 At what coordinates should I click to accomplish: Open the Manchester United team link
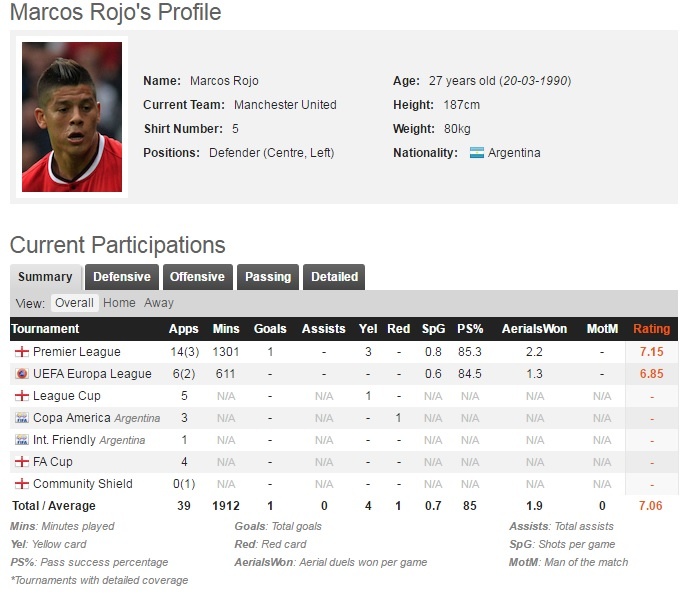click(285, 105)
